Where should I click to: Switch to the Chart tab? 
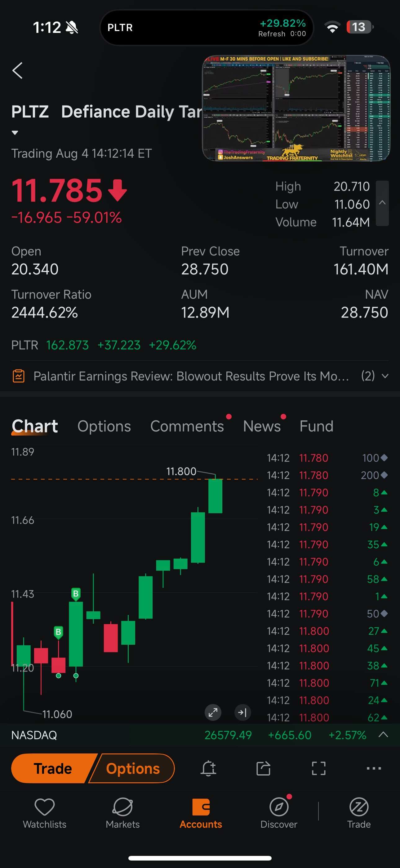[x=35, y=426]
